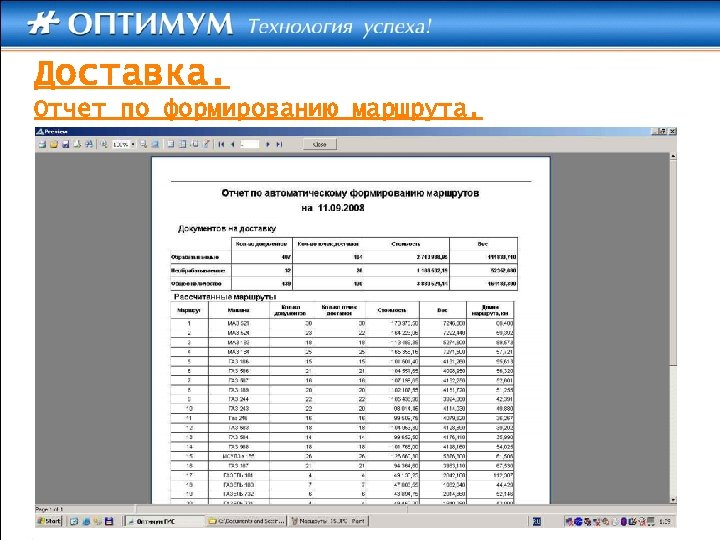This screenshot has height=540, width=720.
Task: Click the C:\Documents and Settings taskbar button
Action: coord(246,521)
